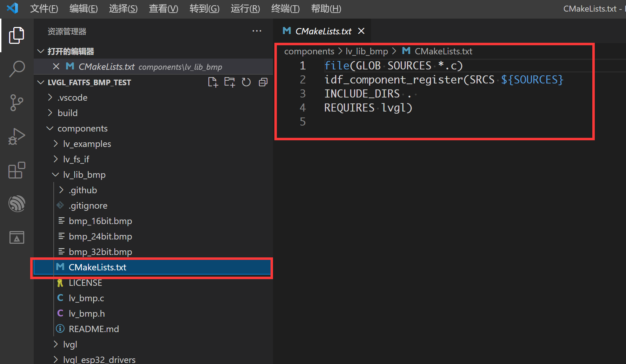Viewport: 626px width, 364px height.
Task: Open the Extensions view
Action: click(16, 170)
